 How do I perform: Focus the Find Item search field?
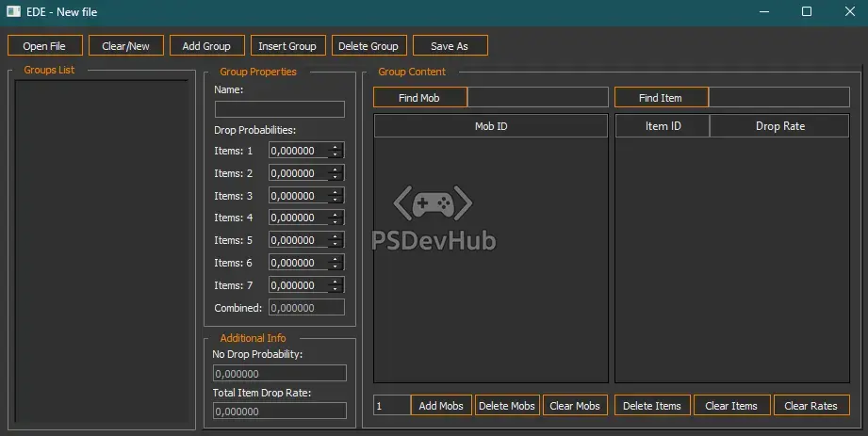[778, 97]
